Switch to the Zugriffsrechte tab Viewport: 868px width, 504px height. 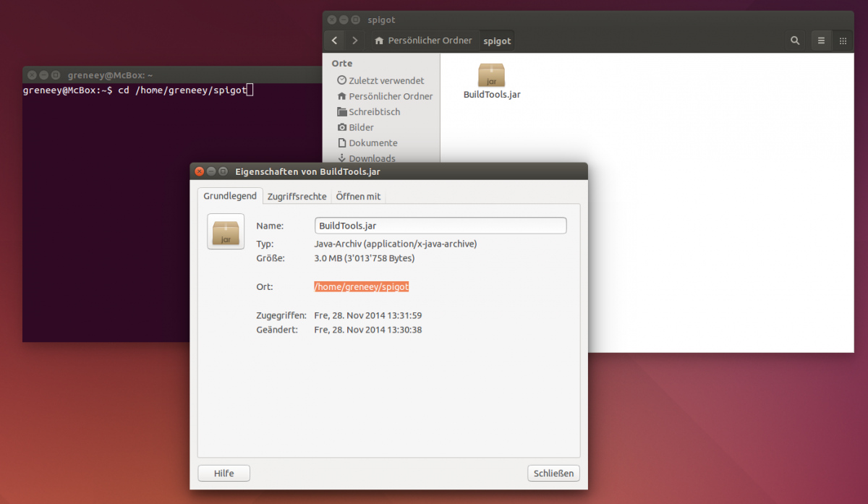[x=297, y=197]
